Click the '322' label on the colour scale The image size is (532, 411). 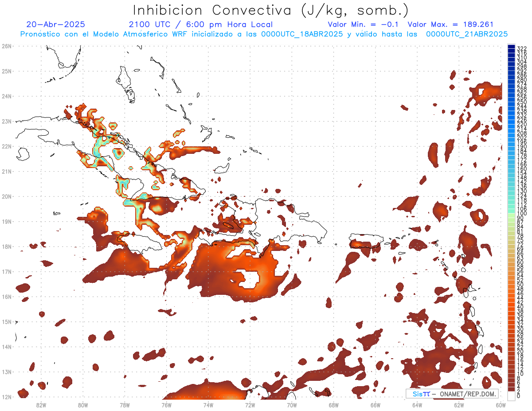coord(522,48)
